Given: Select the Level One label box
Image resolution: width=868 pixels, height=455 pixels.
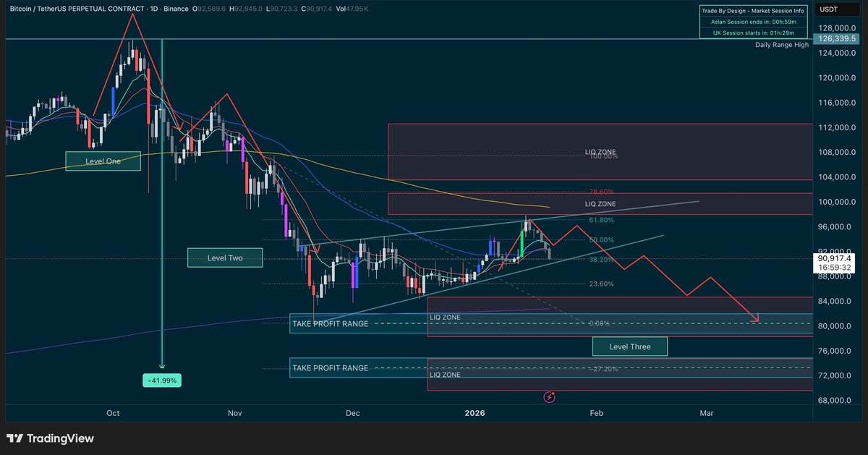Looking at the screenshot, I should [103, 161].
